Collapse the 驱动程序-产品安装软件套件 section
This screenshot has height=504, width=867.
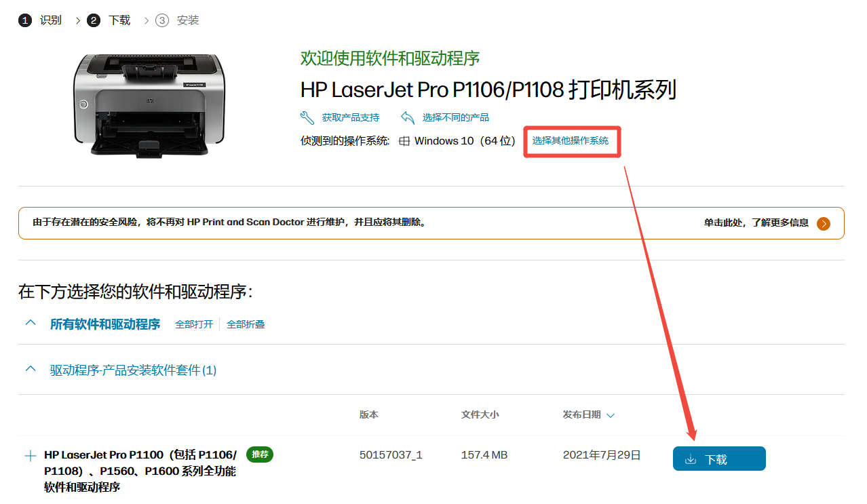point(30,370)
